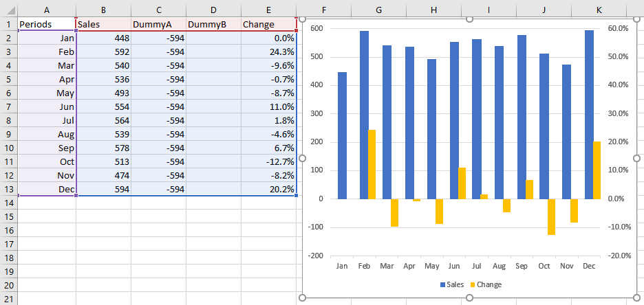Select the Change value 11.0%
Image resolution: width=644 pixels, height=305 pixels.
coord(268,106)
